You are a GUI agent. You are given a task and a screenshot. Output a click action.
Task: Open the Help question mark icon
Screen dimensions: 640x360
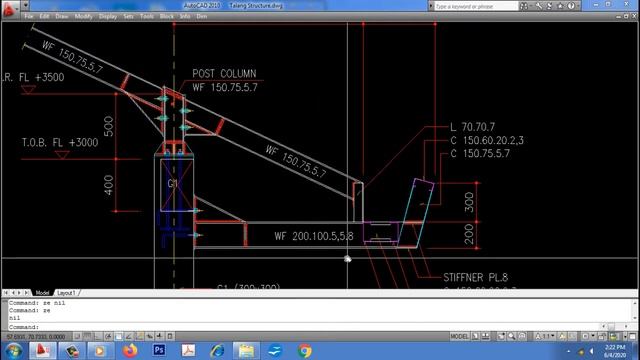point(571,6)
